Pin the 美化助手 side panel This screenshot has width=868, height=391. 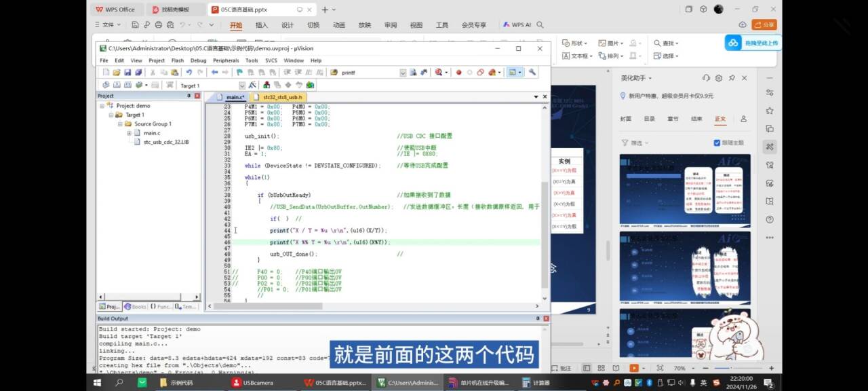point(731,78)
